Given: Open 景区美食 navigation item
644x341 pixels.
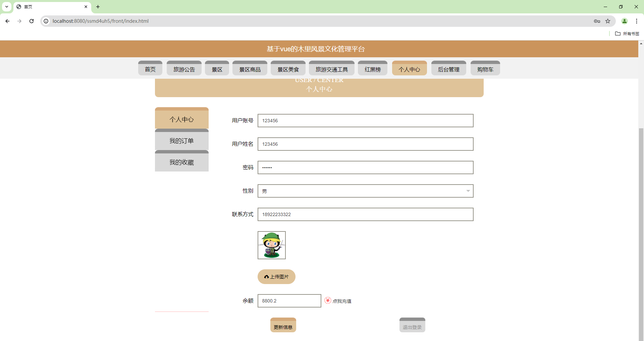Looking at the screenshot, I should point(288,68).
